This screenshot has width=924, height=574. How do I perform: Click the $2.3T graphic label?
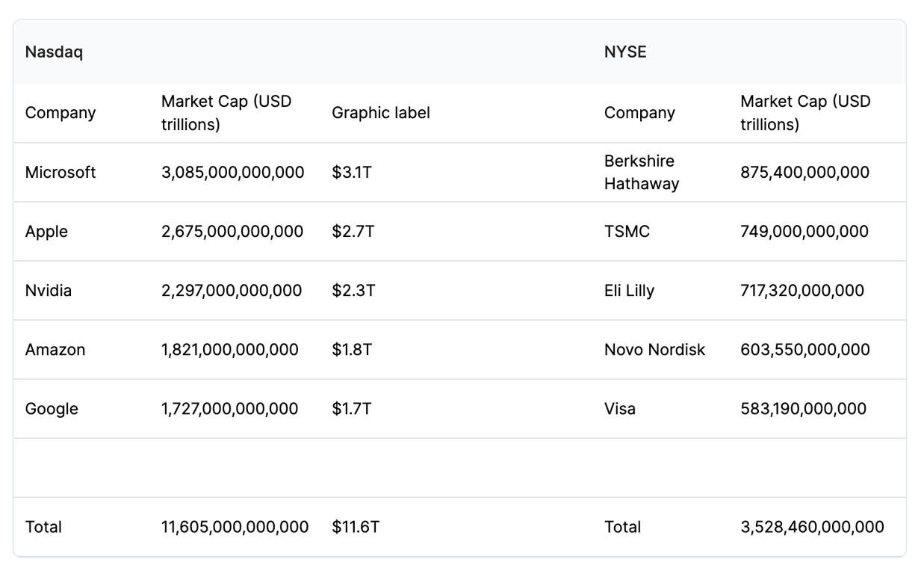pyautogui.click(x=353, y=291)
